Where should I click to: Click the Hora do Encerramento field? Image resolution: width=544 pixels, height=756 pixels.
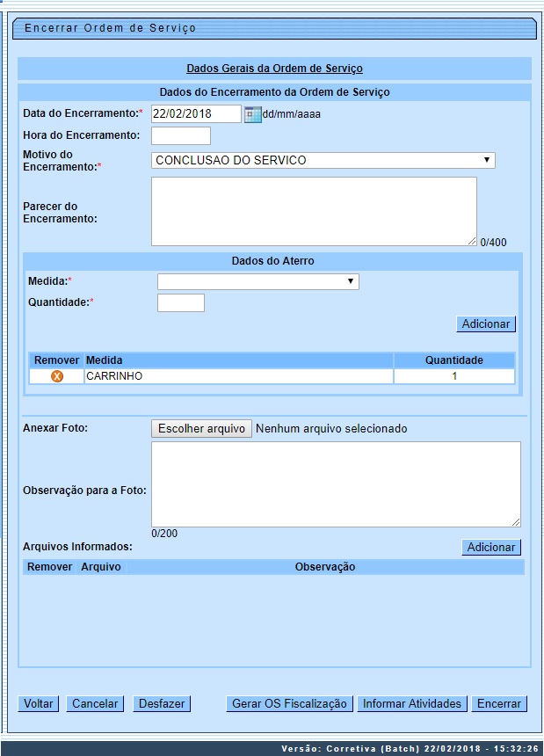181,135
